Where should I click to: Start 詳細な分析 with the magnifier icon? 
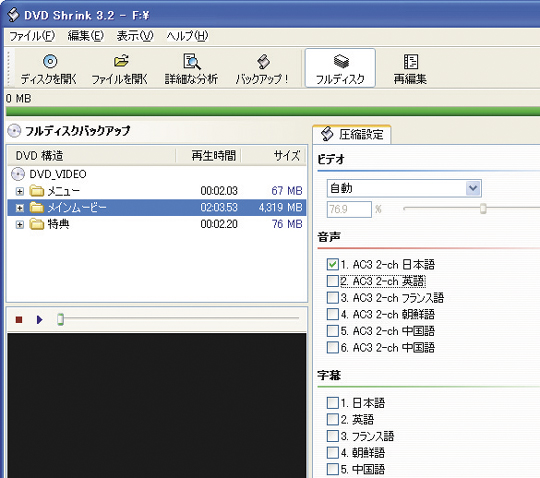coord(191,62)
